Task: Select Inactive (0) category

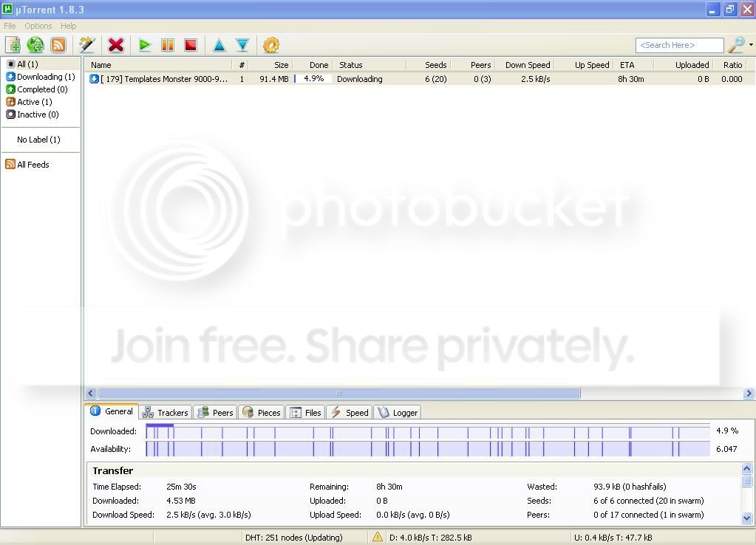Action: 33,114
